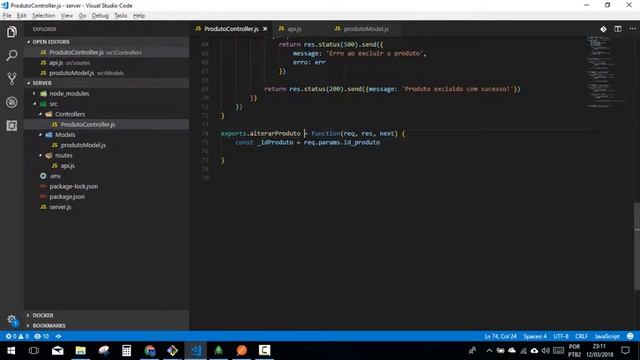Screen dimensions: 640x360
Task: Open the Extensions view in activity bar
Action: coord(11,125)
